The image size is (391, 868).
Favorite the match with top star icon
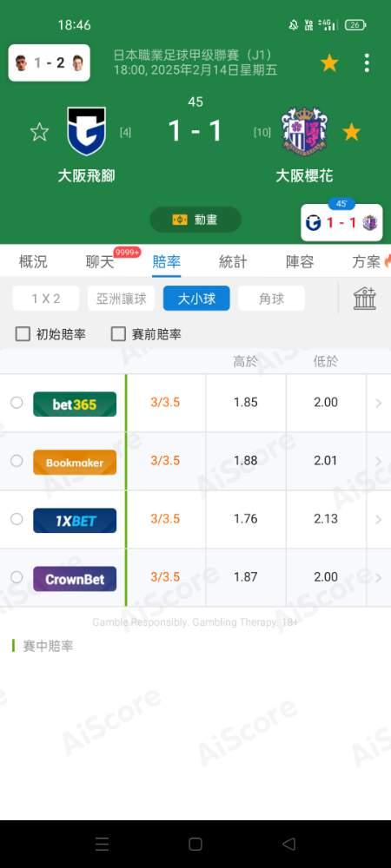pyautogui.click(x=329, y=63)
